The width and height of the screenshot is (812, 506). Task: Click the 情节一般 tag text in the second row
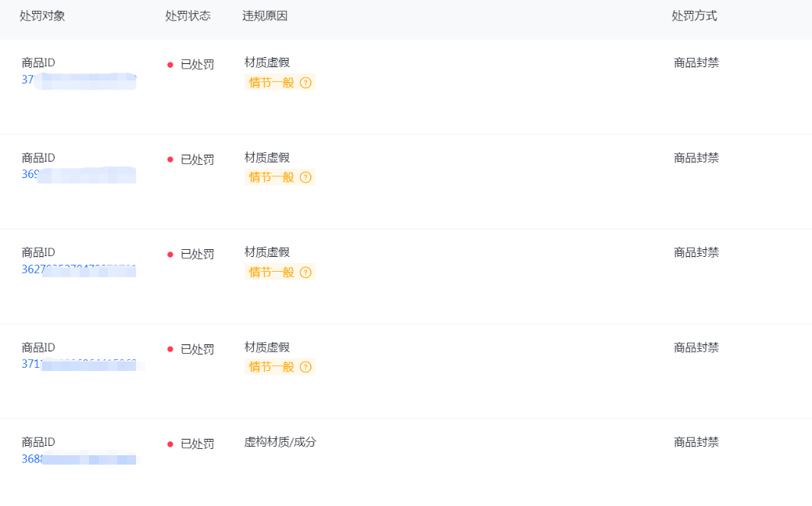pos(271,177)
